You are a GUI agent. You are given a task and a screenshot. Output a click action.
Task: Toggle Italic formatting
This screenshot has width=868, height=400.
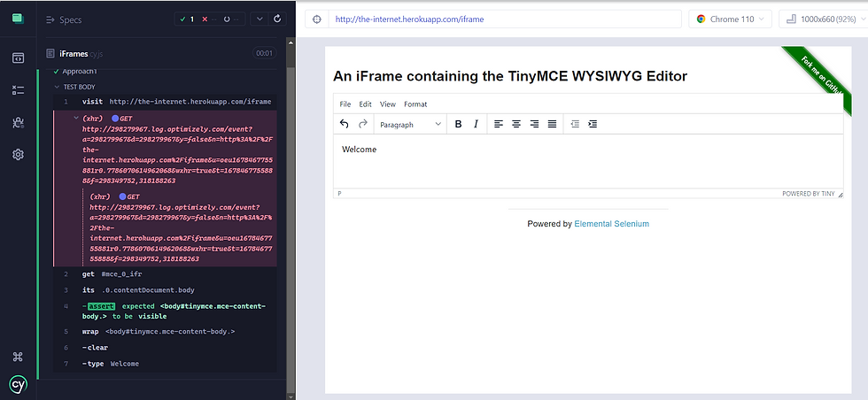476,124
